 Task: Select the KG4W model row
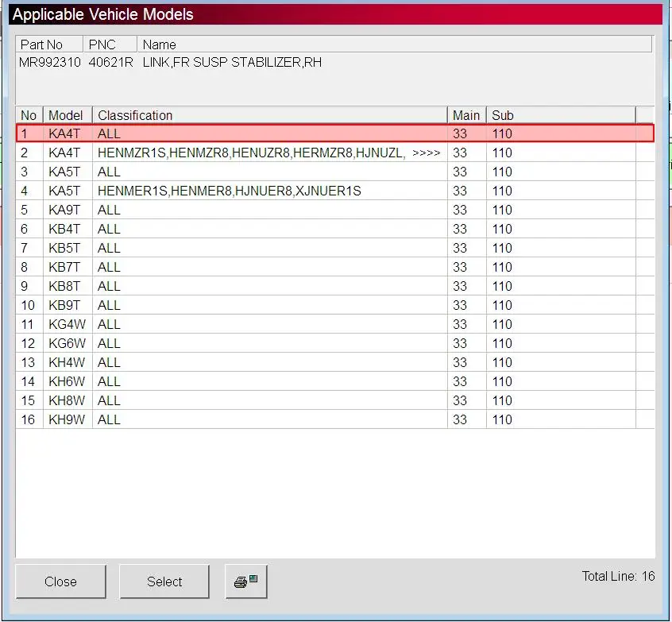335,324
